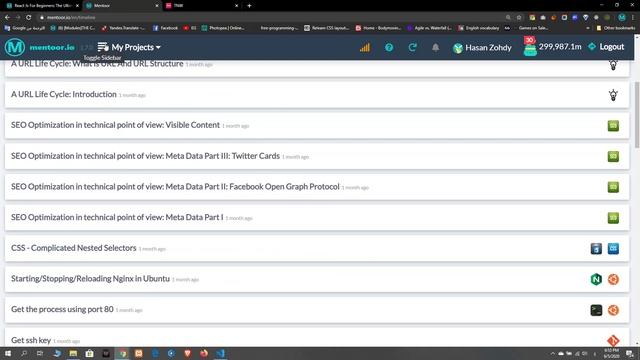The height and width of the screenshot is (360, 640).
Task: Open the taskbar notification center
Action: (630, 353)
